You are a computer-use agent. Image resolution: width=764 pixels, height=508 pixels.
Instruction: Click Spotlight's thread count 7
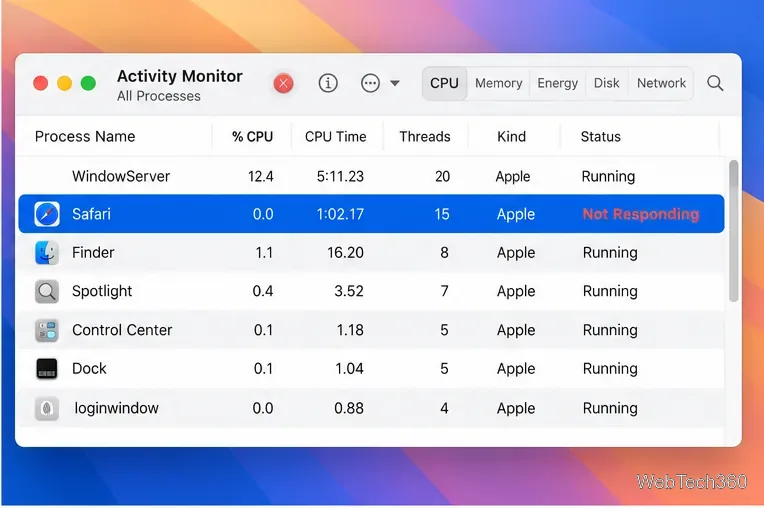coord(444,291)
